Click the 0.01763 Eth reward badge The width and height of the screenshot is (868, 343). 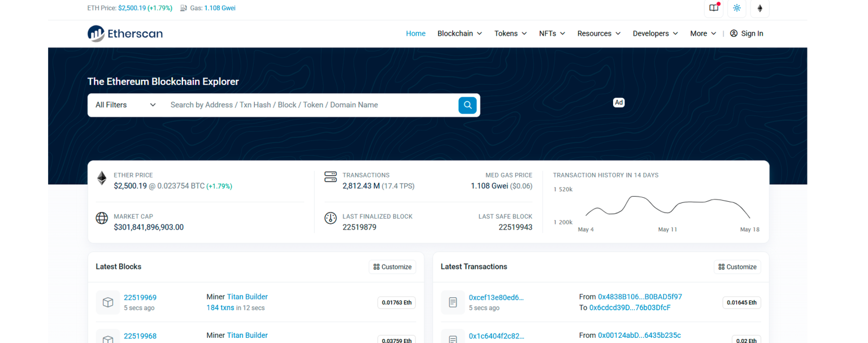click(x=397, y=302)
